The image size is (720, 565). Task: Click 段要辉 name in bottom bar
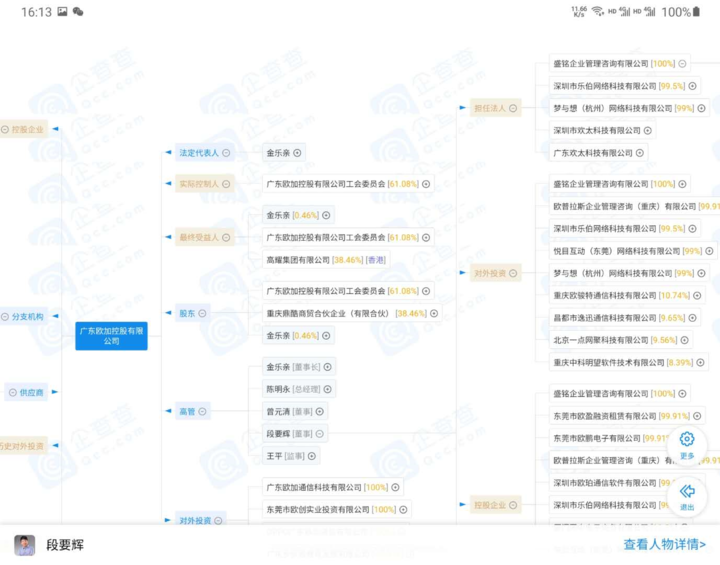65,545
